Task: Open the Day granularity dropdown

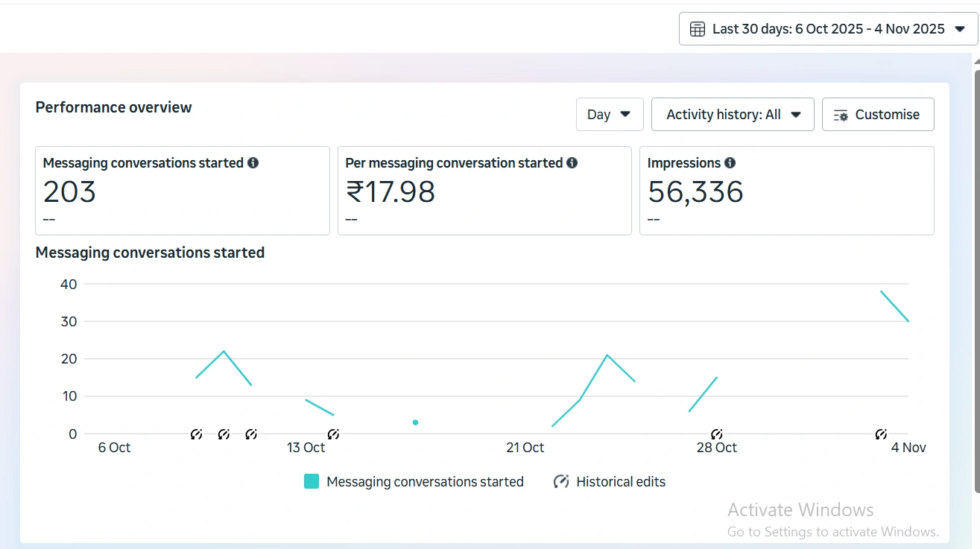Action: point(610,114)
